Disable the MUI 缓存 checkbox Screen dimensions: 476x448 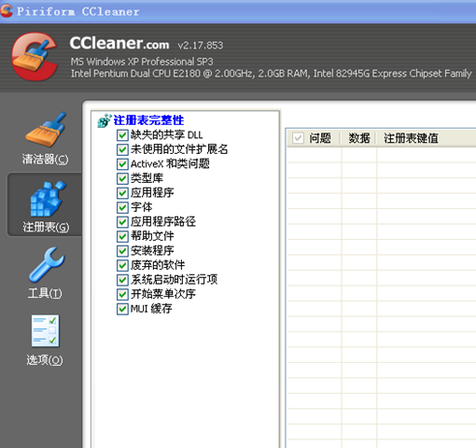tap(122, 309)
